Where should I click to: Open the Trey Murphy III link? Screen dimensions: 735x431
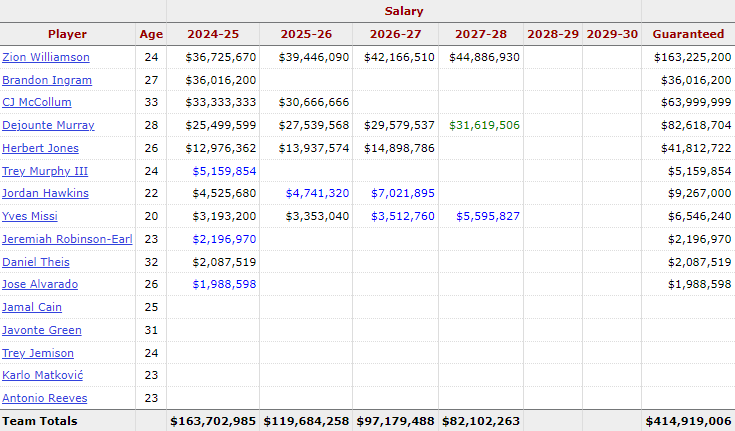tap(45, 171)
